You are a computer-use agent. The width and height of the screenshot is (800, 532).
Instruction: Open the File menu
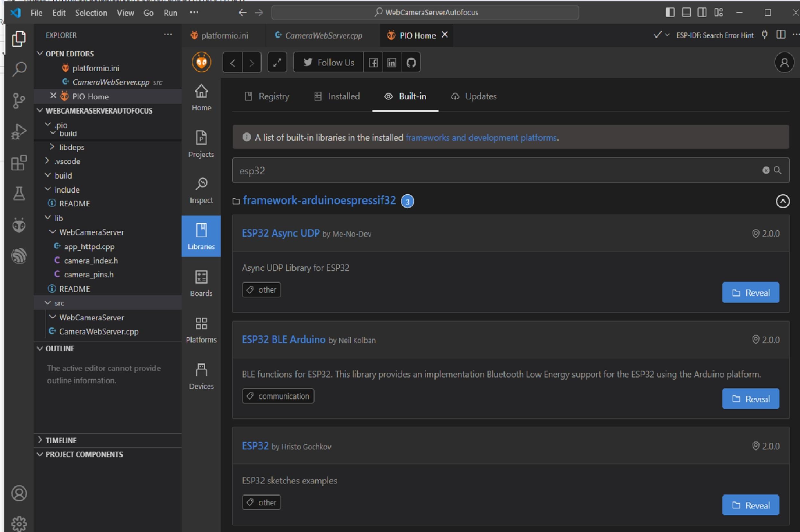click(36, 13)
